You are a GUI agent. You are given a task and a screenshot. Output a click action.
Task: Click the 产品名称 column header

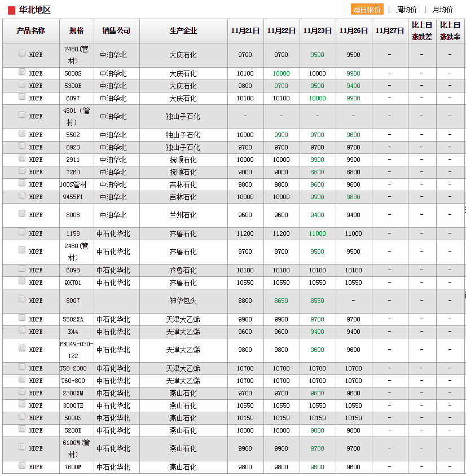[31, 30]
